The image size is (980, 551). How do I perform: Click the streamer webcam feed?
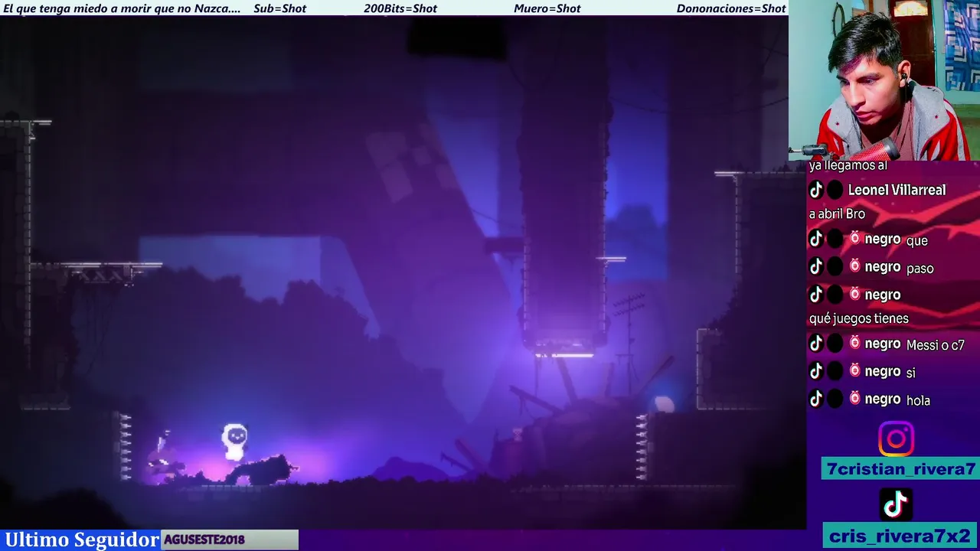[x=884, y=80]
